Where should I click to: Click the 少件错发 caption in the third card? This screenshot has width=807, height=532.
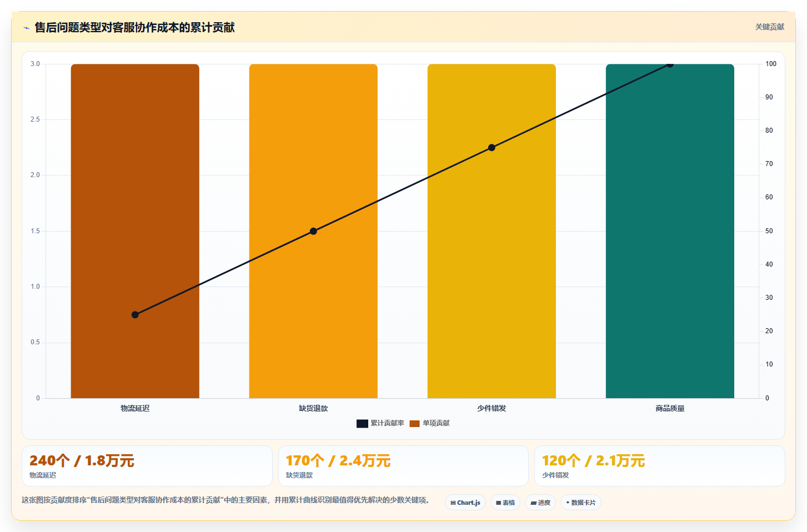click(555, 475)
